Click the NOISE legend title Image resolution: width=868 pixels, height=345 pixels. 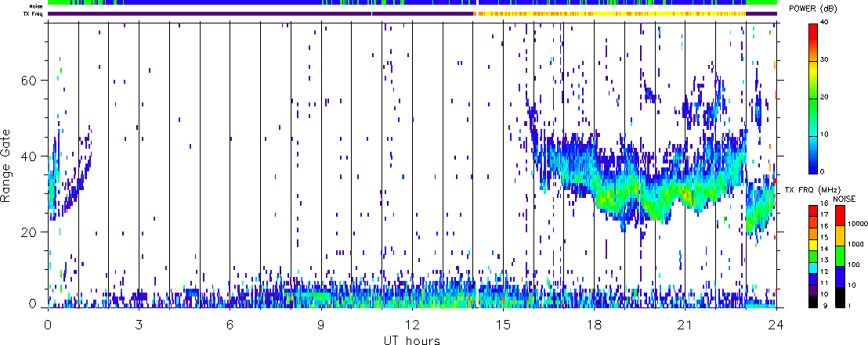(844, 199)
